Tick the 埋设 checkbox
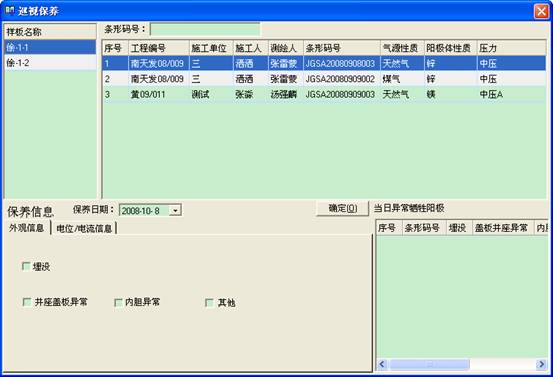This screenshot has width=553, height=377. point(26,266)
